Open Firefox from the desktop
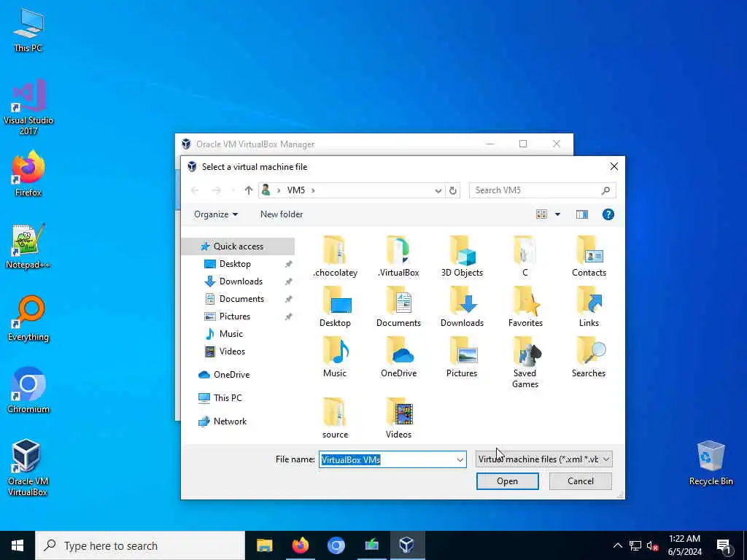The height and width of the screenshot is (560, 747). 28,174
